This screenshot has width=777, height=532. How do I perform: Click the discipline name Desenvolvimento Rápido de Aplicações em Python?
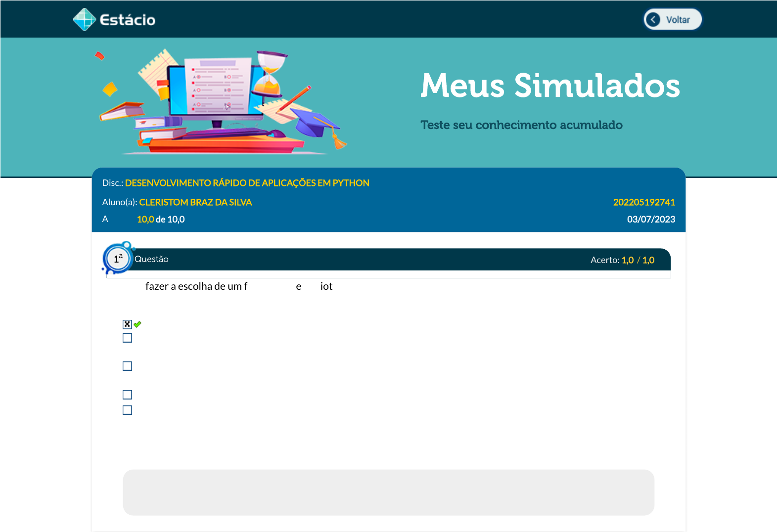[247, 183]
